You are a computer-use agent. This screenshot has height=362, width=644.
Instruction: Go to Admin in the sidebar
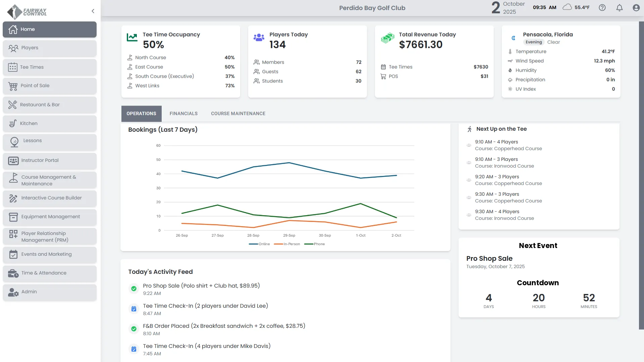50,292
